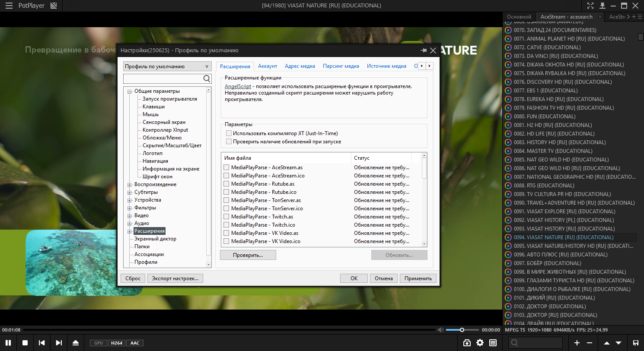This screenshot has height=351, width=644.
Task: Confirm settings with the OK button
Action: tap(354, 278)
